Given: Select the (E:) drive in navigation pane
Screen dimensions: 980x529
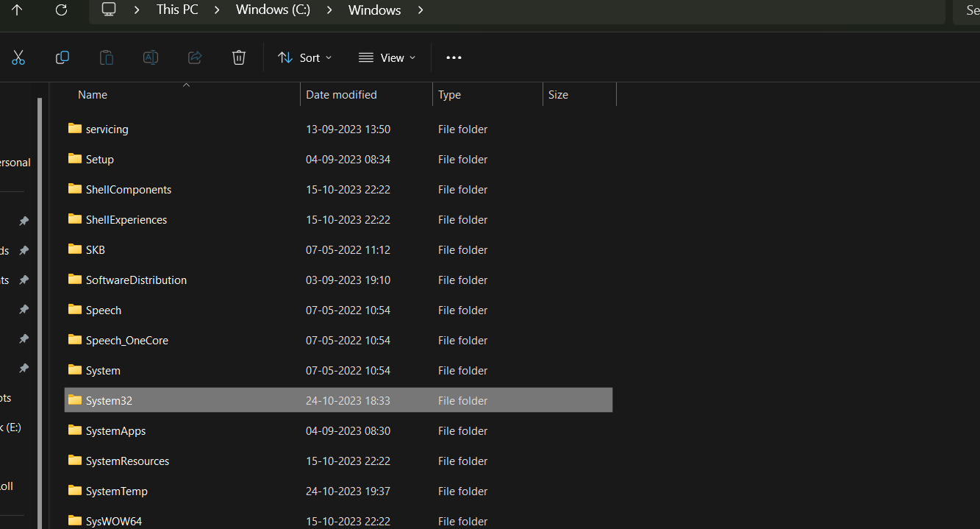Looking at the screenshot, I should [x=11, y=427].
